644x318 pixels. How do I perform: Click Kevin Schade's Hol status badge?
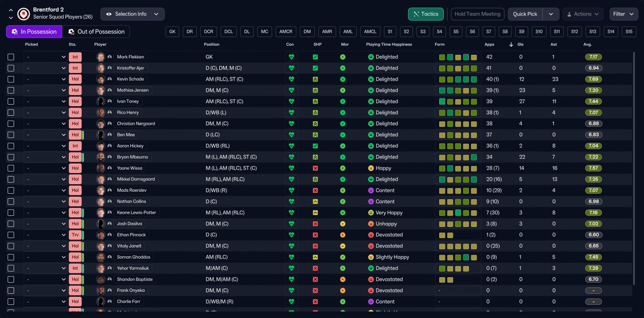click(x=75, y=79)
